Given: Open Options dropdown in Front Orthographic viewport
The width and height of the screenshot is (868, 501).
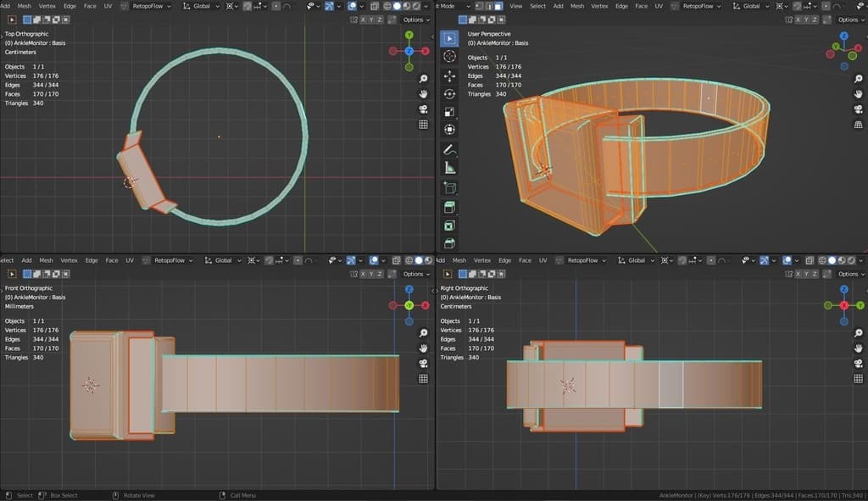Looking at the screenshot, I should click(415, 274).
